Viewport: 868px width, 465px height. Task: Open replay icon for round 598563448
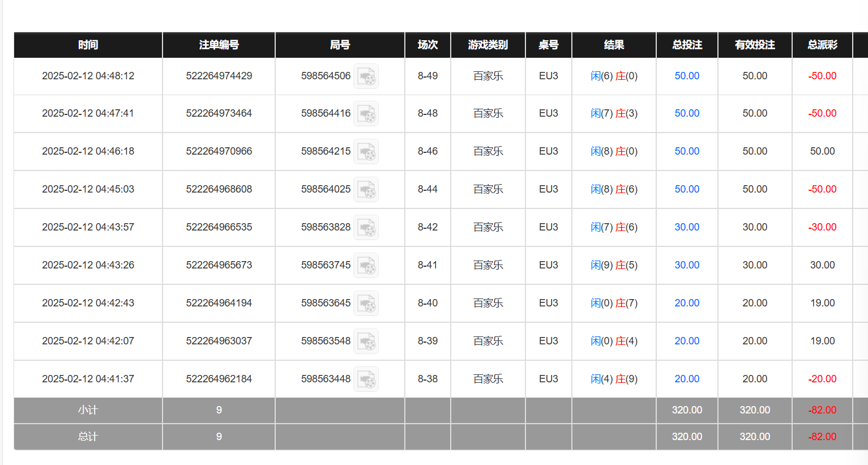366,379
